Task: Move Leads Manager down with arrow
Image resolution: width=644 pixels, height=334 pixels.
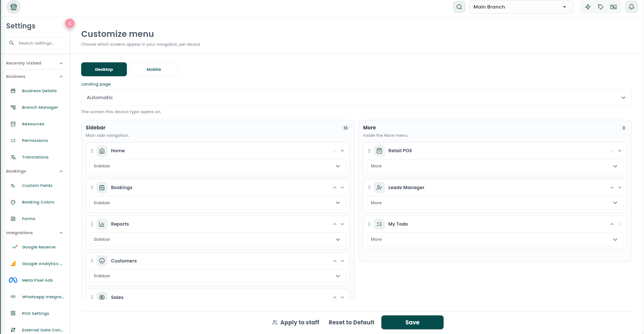Action: (620, 188)
